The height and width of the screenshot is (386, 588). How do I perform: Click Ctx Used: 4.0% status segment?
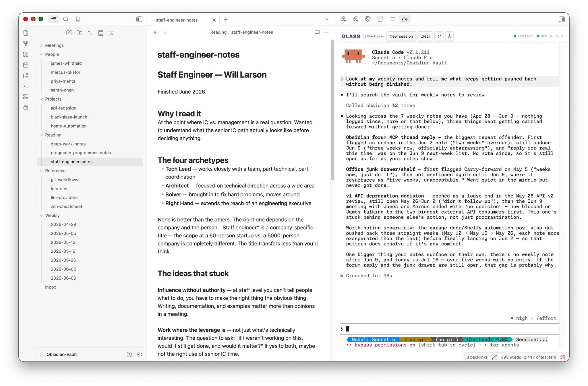(x=487, y=339)
